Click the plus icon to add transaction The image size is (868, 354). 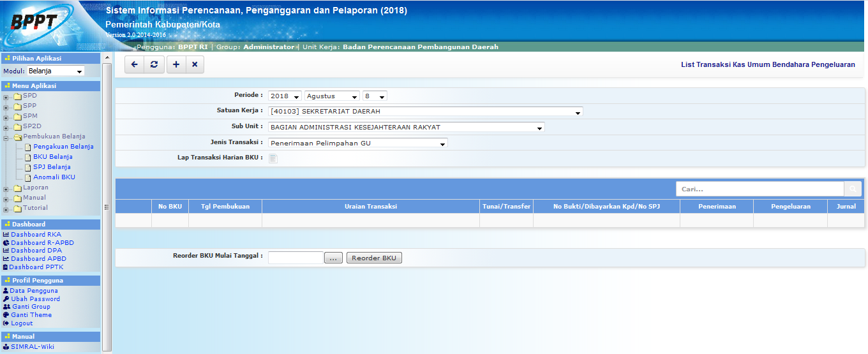tap(176, 64)
